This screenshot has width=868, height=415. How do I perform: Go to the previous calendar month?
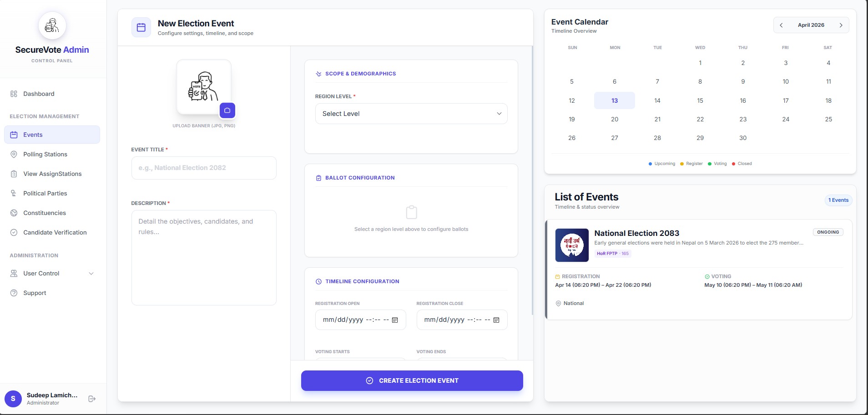tap(781, 25)
